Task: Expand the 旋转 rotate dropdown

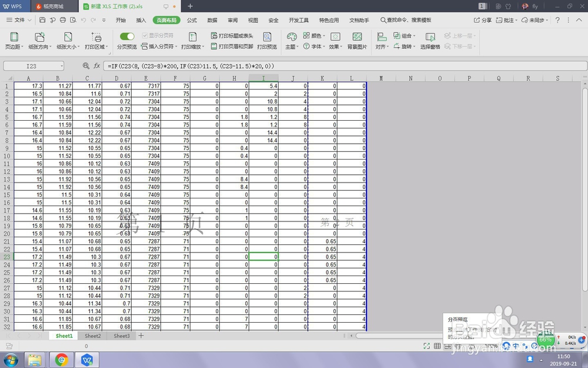Action: pos(414,47)
